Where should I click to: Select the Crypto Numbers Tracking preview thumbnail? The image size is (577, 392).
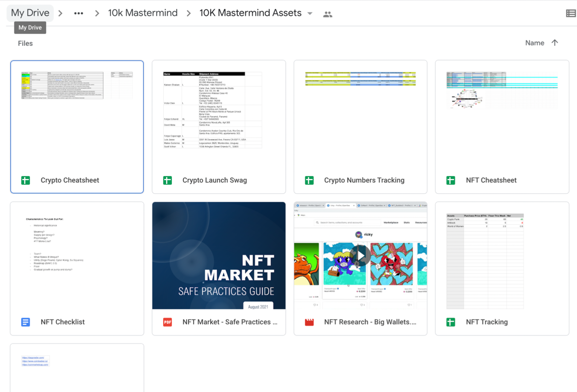(x=360, y=114)
